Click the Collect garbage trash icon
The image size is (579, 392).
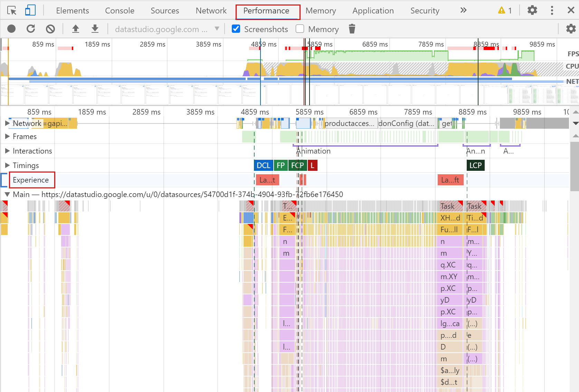coord(352,29)
